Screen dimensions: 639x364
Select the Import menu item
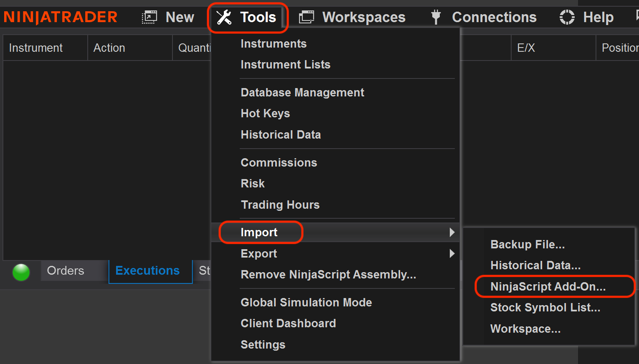[335, 233]
